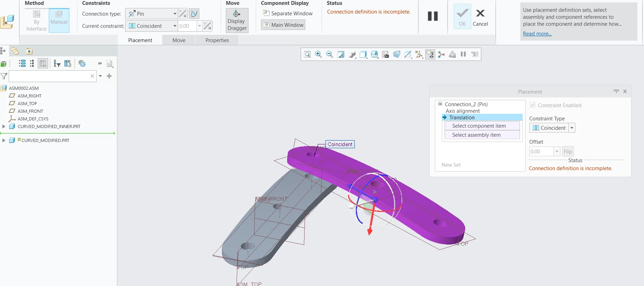Toggle the Constraint Enabled checkbox
The image size is (644, 286).
[x=532, y=105]
